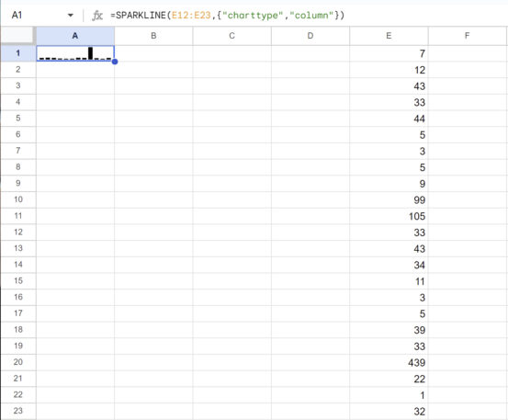The width and height of the screenshot is (508, 420).
Task: Select row 1 header
Action: (x=18, y=53)
